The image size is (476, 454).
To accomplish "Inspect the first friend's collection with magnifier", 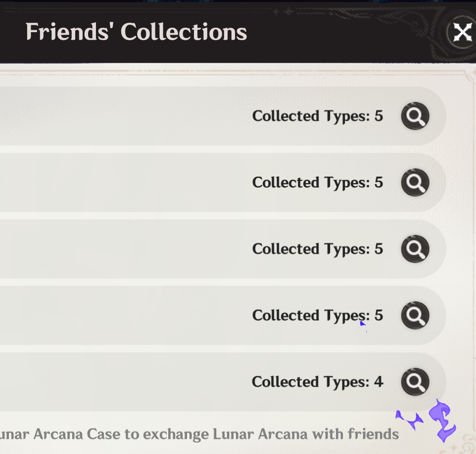I will pyautogui.click(x=415, y=116).
